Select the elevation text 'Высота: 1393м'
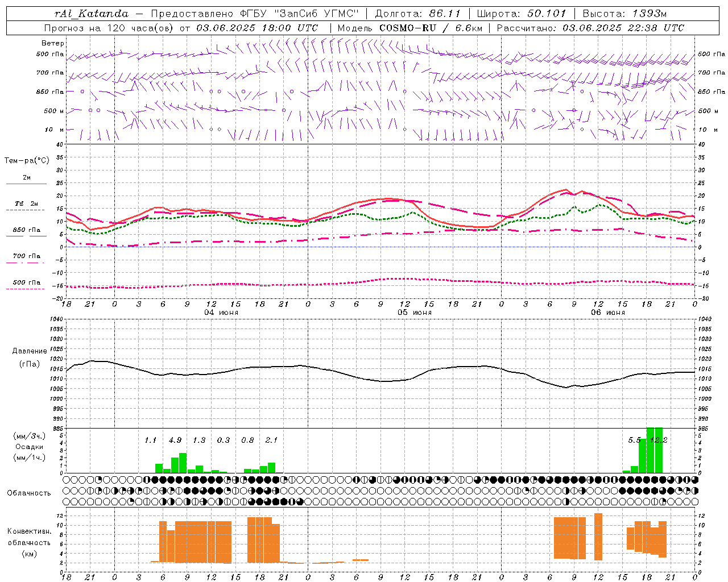728x582 pixels. pyautogui.click(x=624, y=14)
